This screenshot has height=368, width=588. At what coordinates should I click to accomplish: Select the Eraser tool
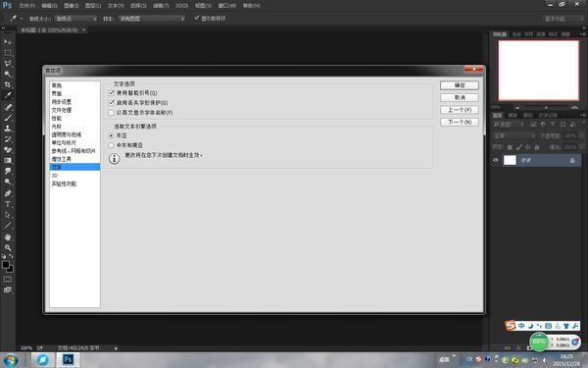[8, 149]
